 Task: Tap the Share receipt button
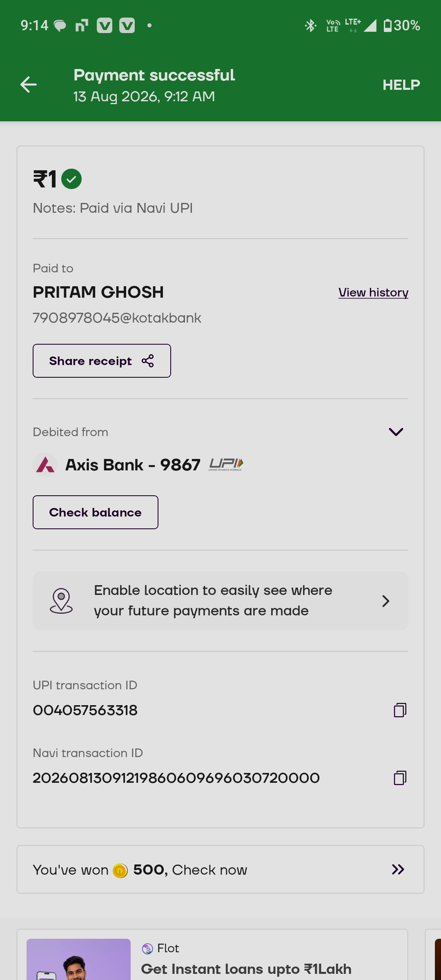tap(102, 361)
